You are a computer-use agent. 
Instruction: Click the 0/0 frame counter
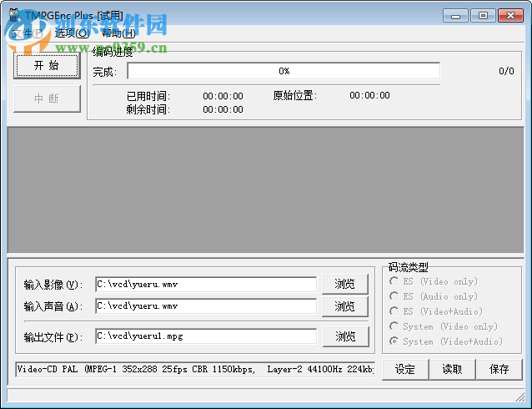click(x=506, y=71)
